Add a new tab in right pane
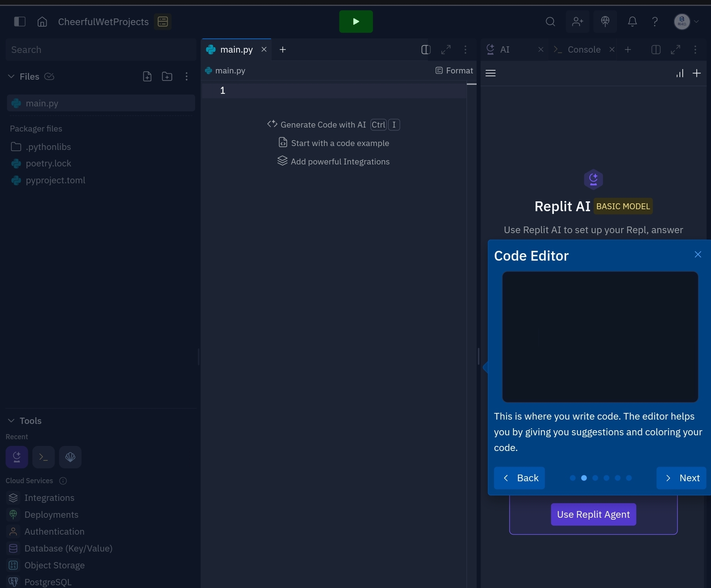Viewport: 711px width, 588px height. (x=628, y=49)
